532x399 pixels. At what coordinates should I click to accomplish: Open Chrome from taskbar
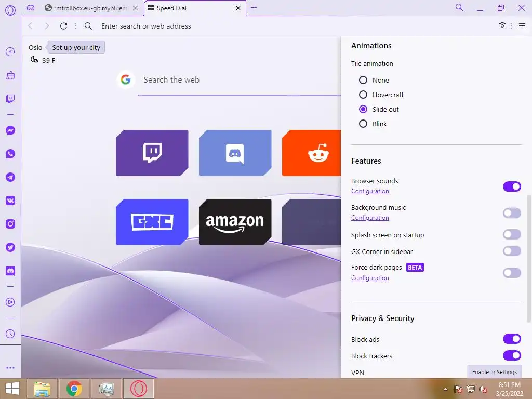click(74, 389)
